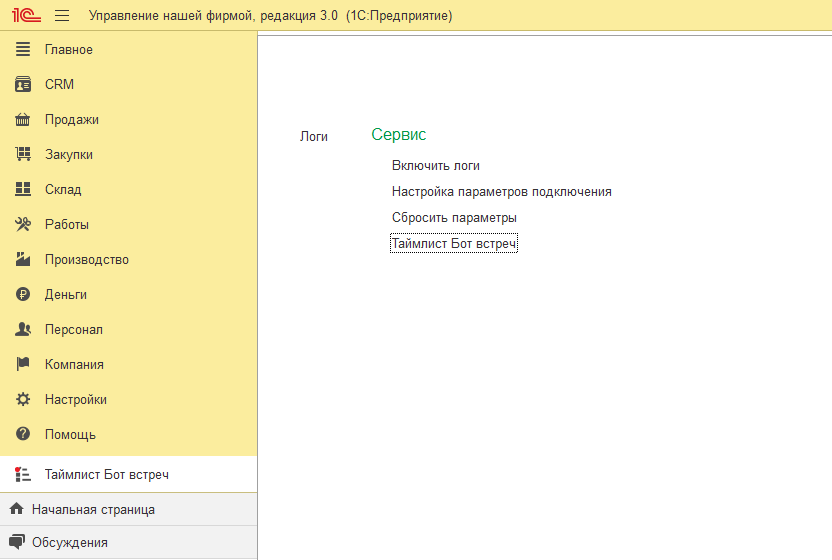
Task: Click the Склад warehouse icon
Action: pyautogui.click(x=23, y=190)
